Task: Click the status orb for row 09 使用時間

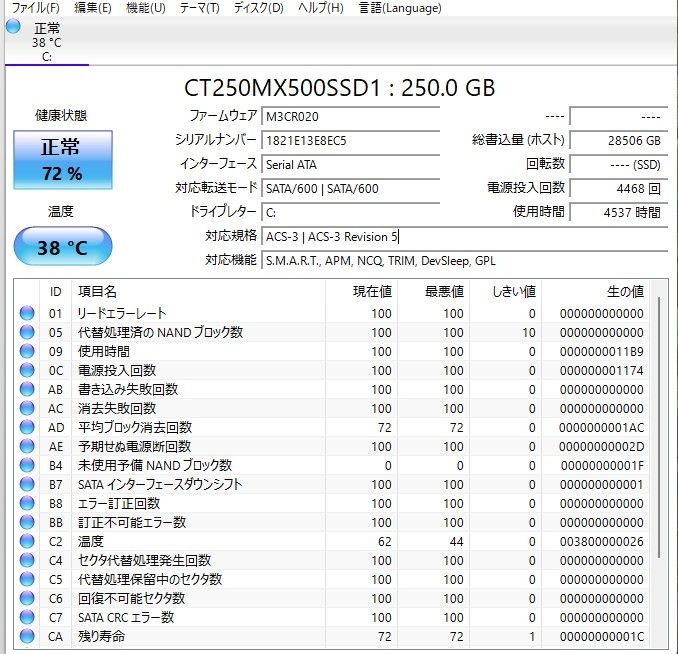Action: click(27, 351)
